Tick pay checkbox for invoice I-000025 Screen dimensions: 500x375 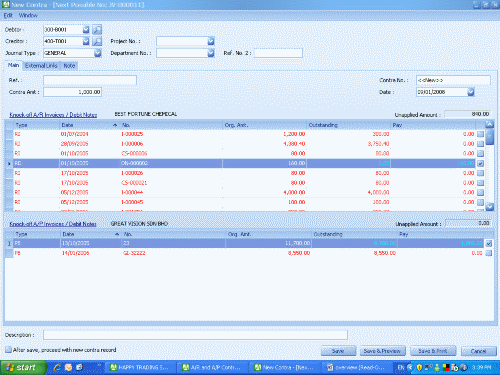[x=480, y=134]
